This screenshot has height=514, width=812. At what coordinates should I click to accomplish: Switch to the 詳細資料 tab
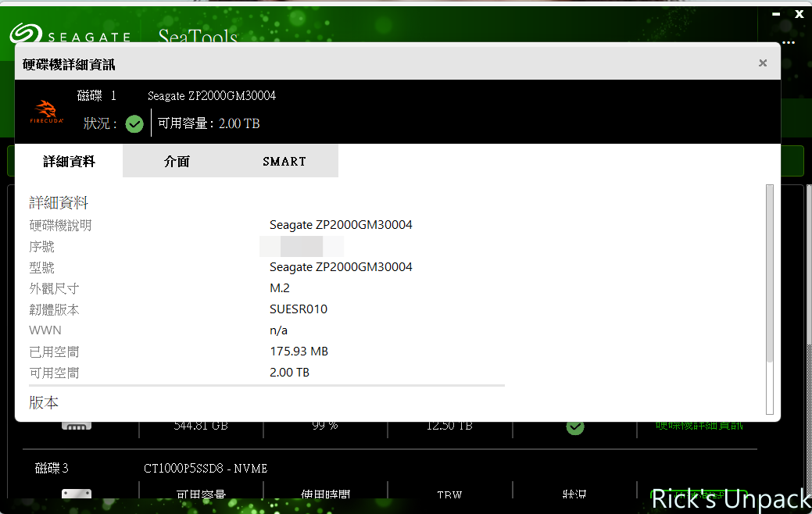(x=69, y=162)
